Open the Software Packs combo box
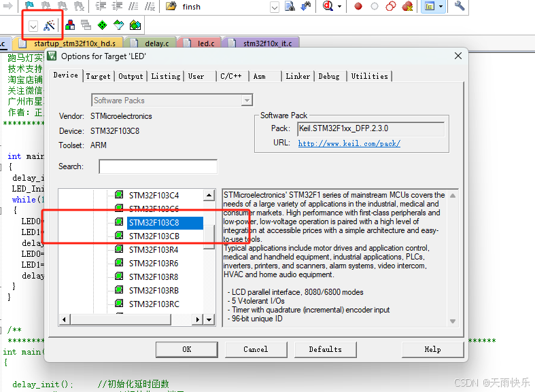Image resolution: width=535 pixels, height=392 pixels. (172, 101)
